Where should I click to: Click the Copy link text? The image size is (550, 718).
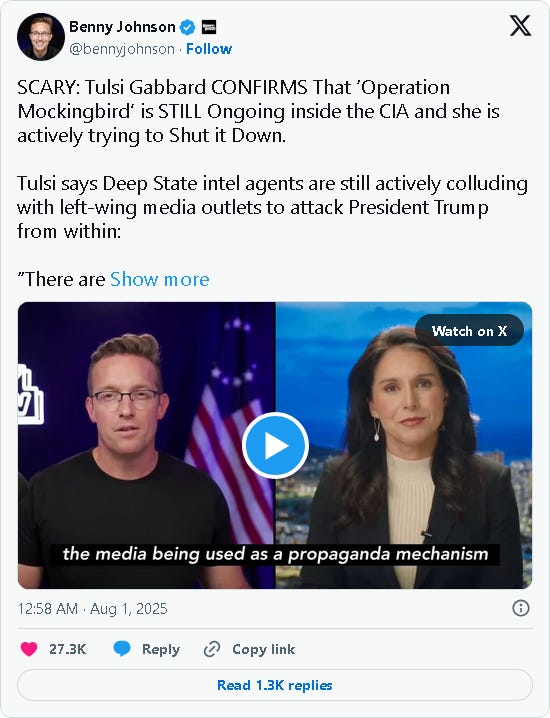[263, 649]
